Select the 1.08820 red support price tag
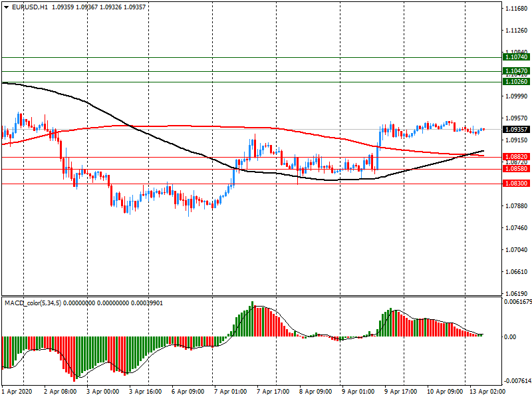Viewport: 532px width, 399px height. [x=516, y=157]
